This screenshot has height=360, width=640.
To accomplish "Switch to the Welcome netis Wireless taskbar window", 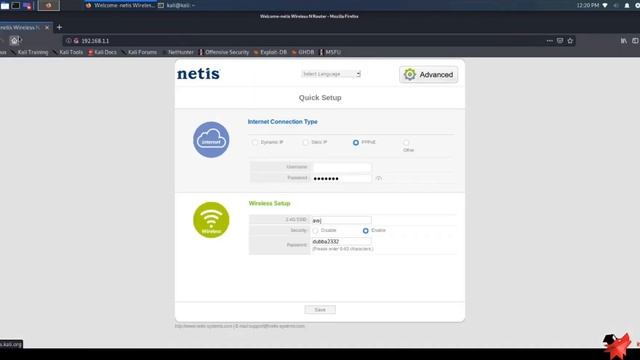I will pos(121,5).
